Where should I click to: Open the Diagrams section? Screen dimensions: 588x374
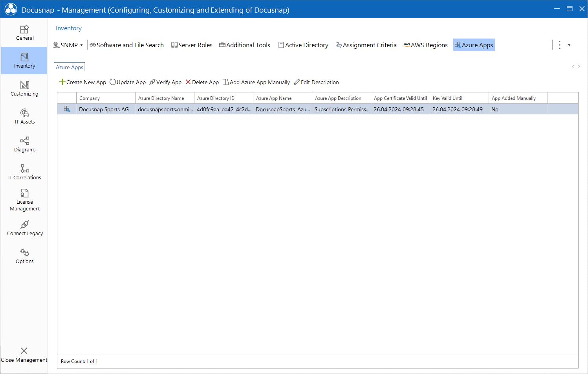click(x=24, y=144)
